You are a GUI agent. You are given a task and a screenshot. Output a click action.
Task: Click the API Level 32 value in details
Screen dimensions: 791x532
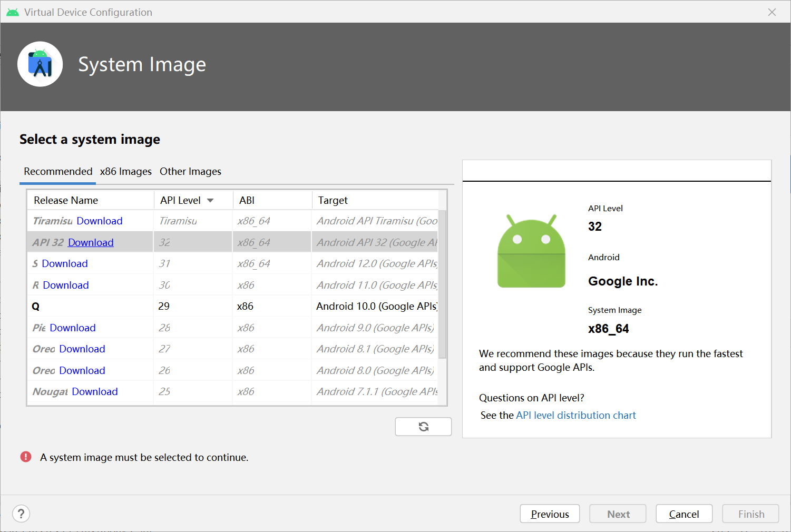coord(595,226)
